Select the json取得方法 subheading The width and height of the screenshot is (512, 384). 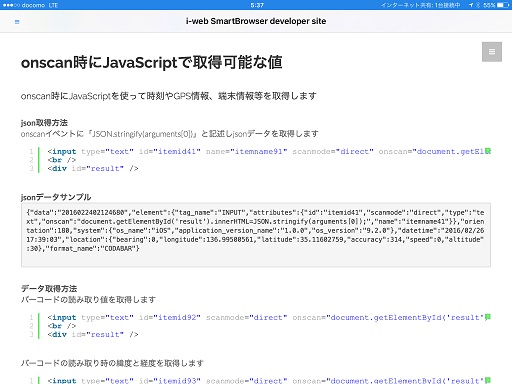coord(44,123)
